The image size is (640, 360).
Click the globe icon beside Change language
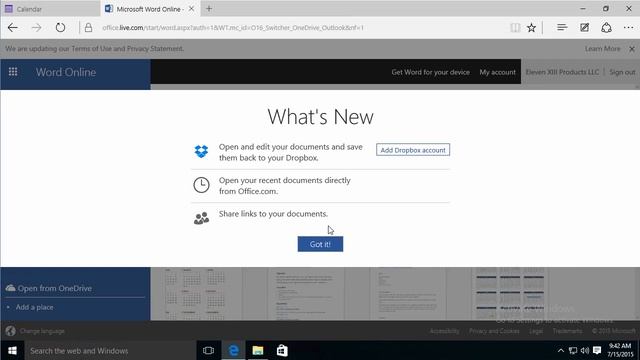click(11, 331)
